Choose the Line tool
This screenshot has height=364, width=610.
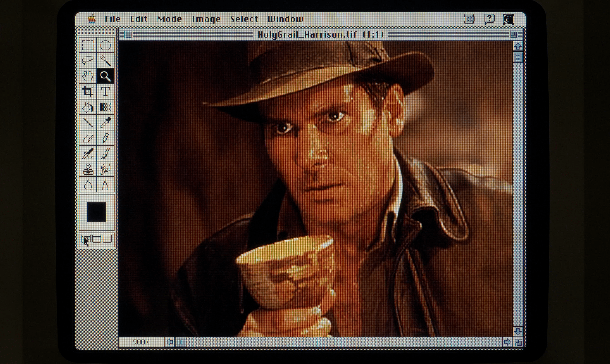(x=88, y=122)
